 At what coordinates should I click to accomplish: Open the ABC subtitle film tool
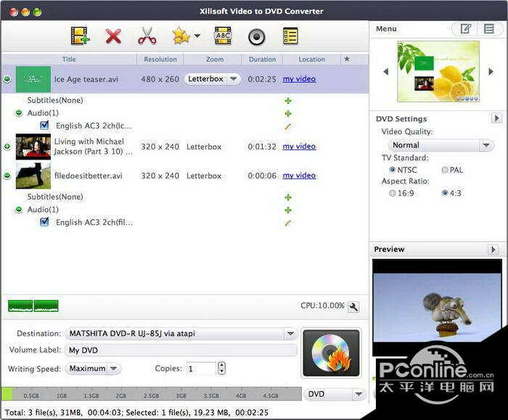click(224, 36)
